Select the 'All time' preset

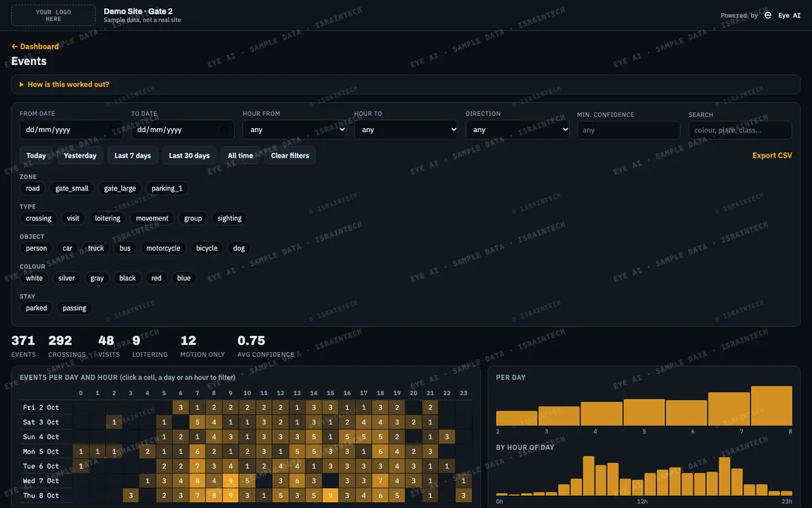click(x=240, y=156)
